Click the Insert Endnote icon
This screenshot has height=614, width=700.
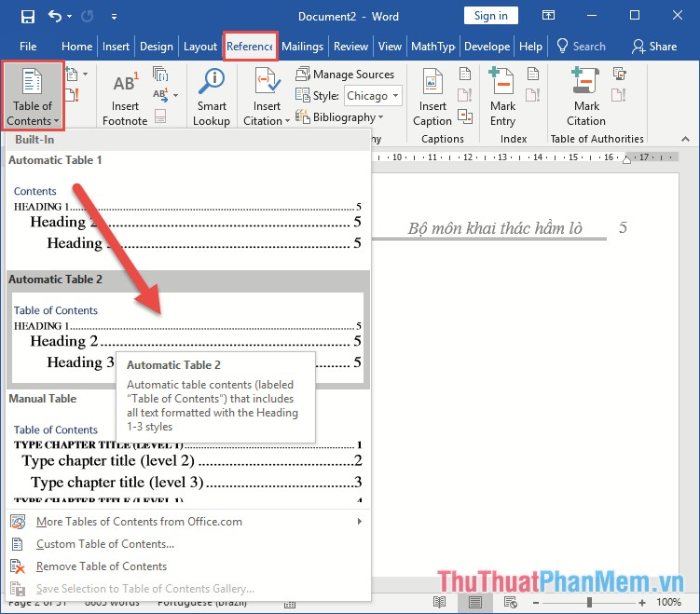(x=160, y=75)
